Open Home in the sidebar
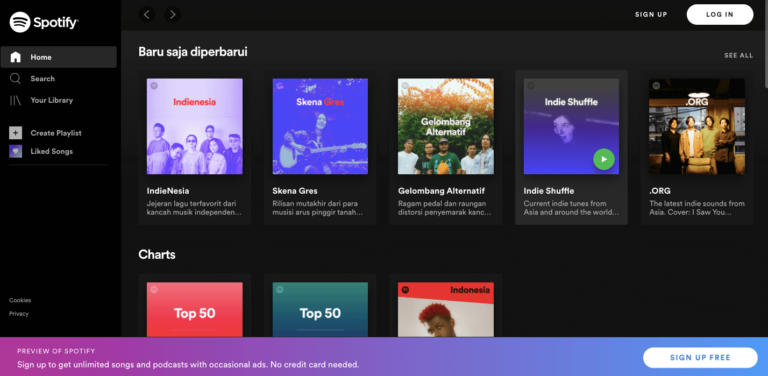The width and height of the screenshot is (768, 376). click(59, 57)
